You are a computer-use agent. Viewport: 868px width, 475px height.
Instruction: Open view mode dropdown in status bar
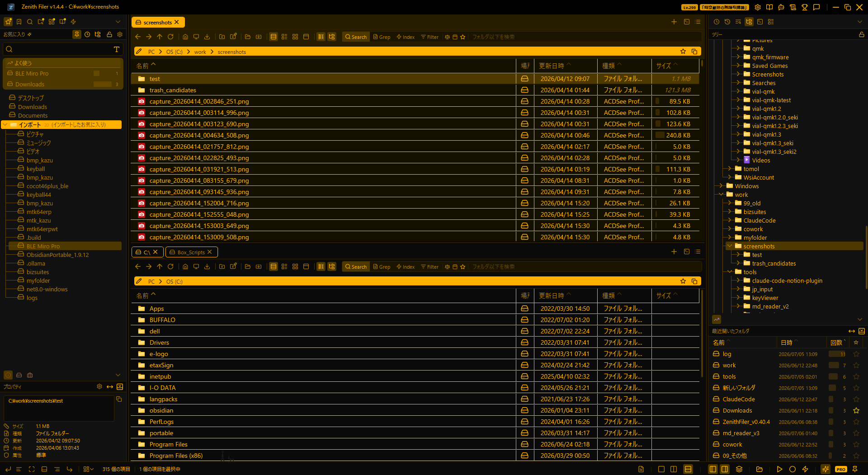click(89, 470)
